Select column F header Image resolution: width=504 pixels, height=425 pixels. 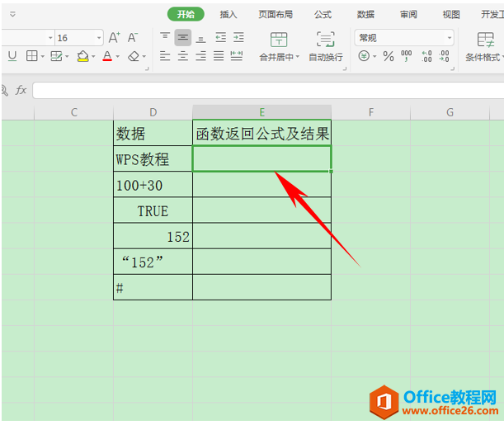(x=371, y=112)
